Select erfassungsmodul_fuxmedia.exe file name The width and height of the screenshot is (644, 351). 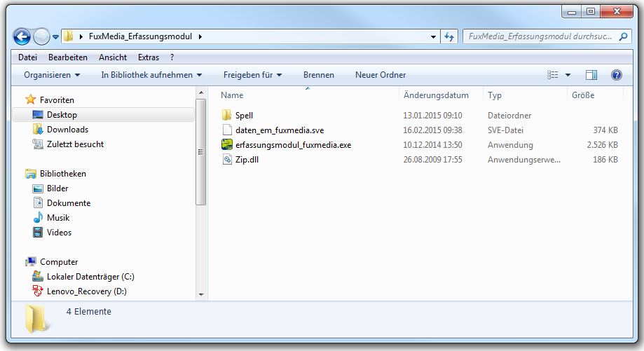tap(293, 145)
